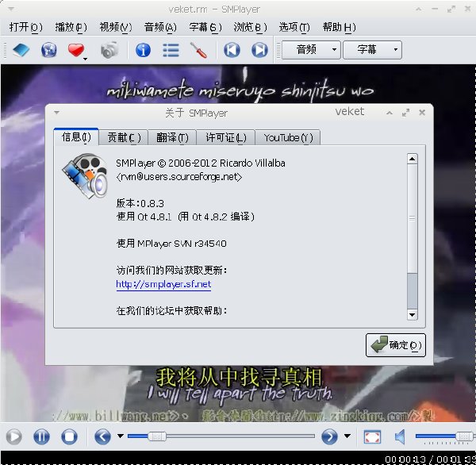
Task: Click the 确定(O) button
Action: [x=396, y=345]
